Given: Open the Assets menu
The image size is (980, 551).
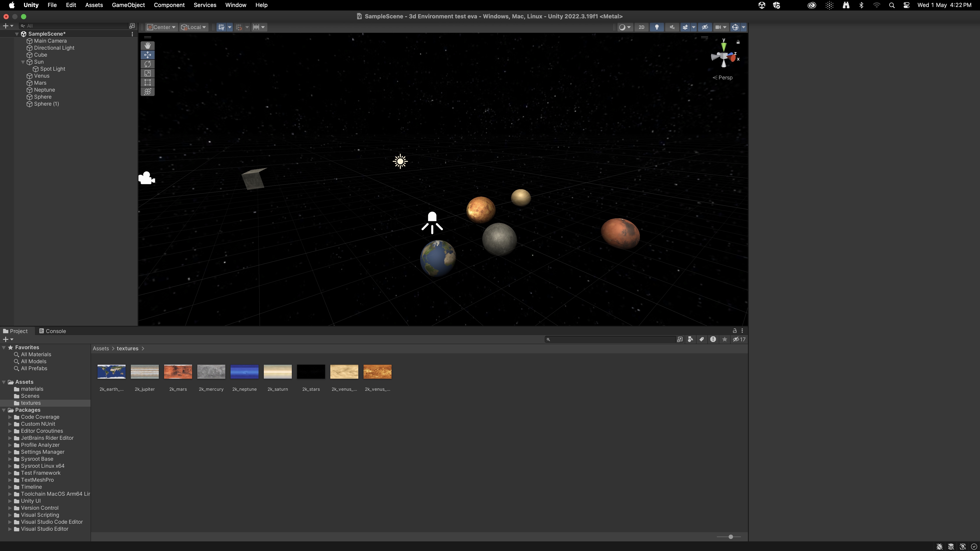Looking at the screenshot, I should (94, 5).
